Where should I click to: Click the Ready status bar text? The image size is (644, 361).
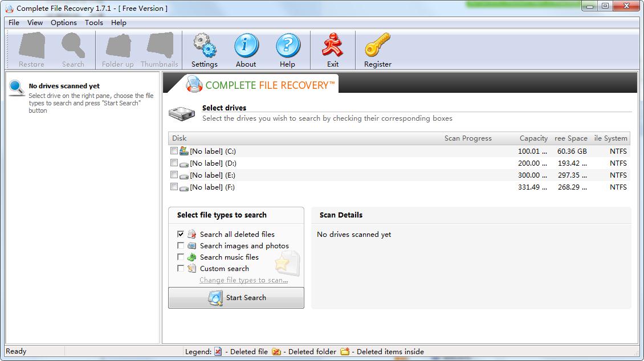pos(16,351)
